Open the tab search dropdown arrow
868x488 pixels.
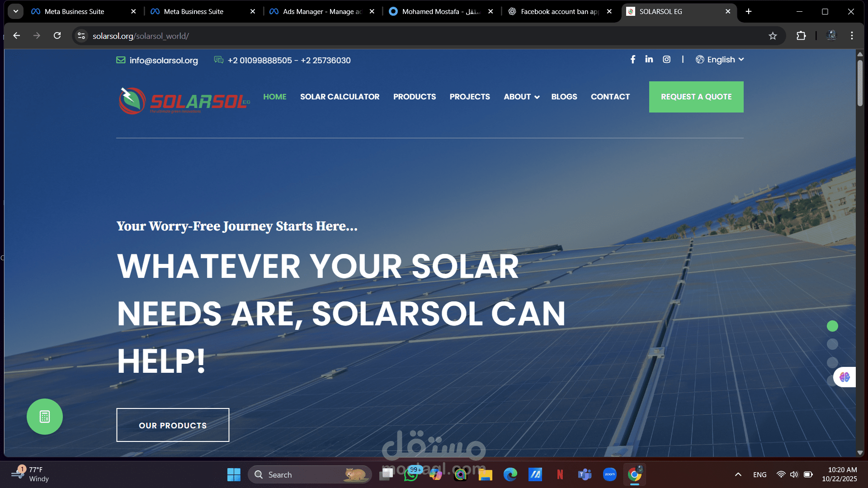click(x=15, y=11)
